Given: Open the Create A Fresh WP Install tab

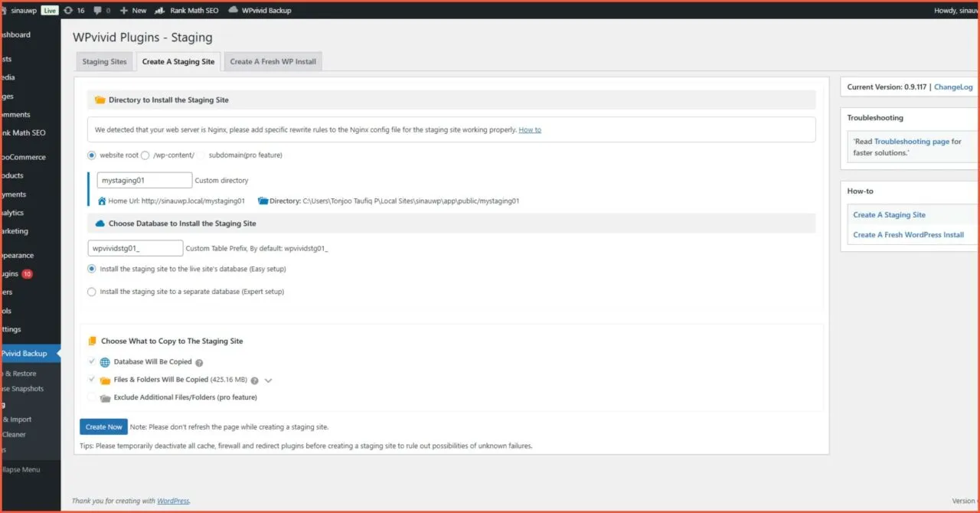Looking at the screenshot, I should 273,62.
